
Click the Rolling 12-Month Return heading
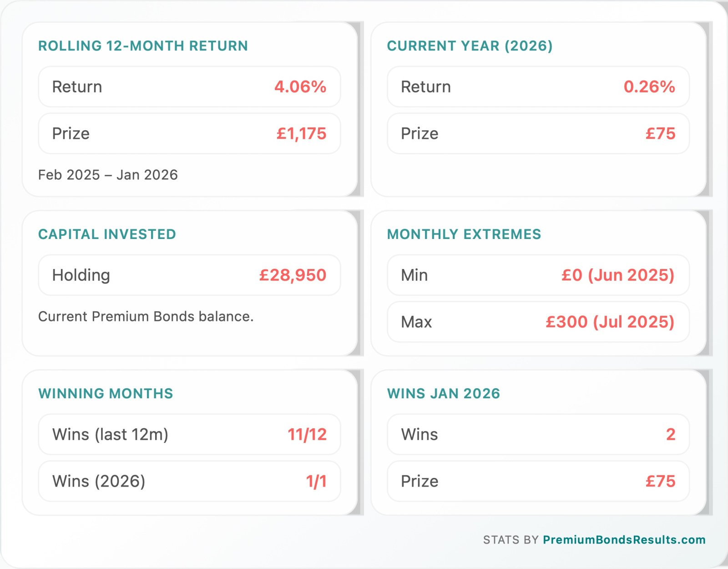click(143, 46)
